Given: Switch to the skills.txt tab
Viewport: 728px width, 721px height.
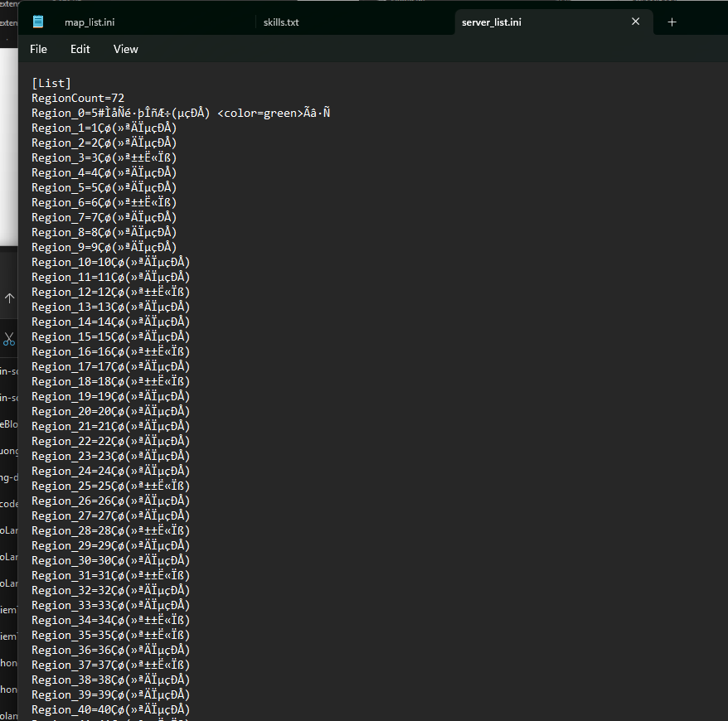Looking at the screenshot, I should pos(281,22).
